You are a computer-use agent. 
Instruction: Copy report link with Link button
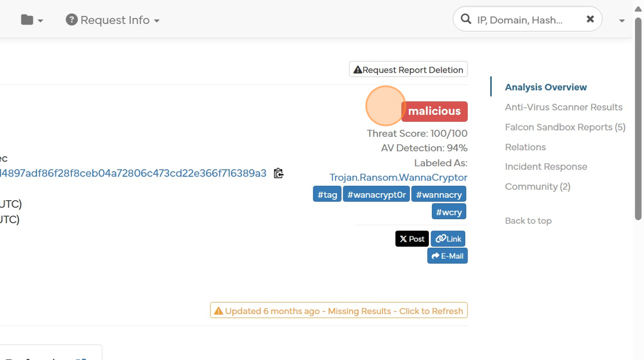448,239
